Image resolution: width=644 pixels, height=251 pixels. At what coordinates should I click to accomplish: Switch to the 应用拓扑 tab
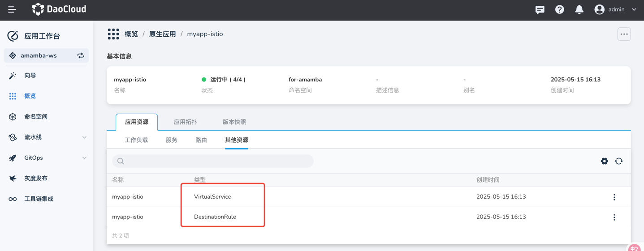(185, 122)
